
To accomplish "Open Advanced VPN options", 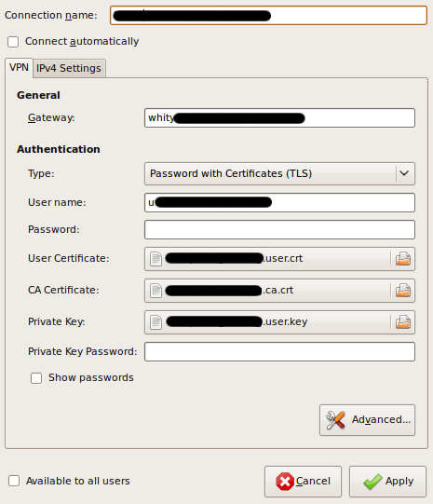I will coord(367,420).
